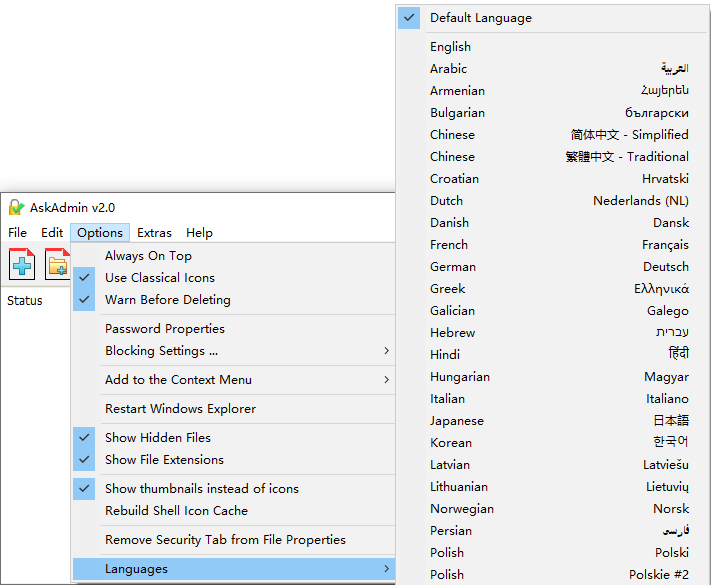Select Bulgarian language
The image size is (711, 585).
pos(552,112)
